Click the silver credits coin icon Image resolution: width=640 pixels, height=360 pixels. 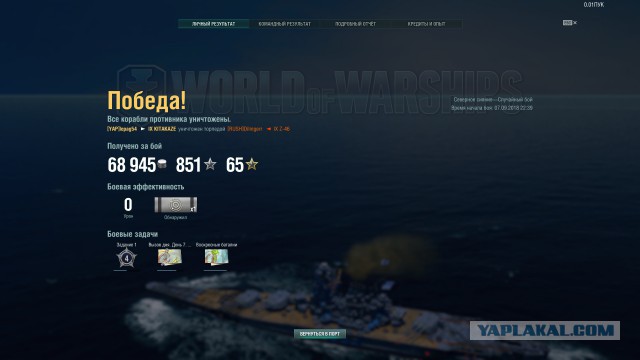[x=162, y=164]
